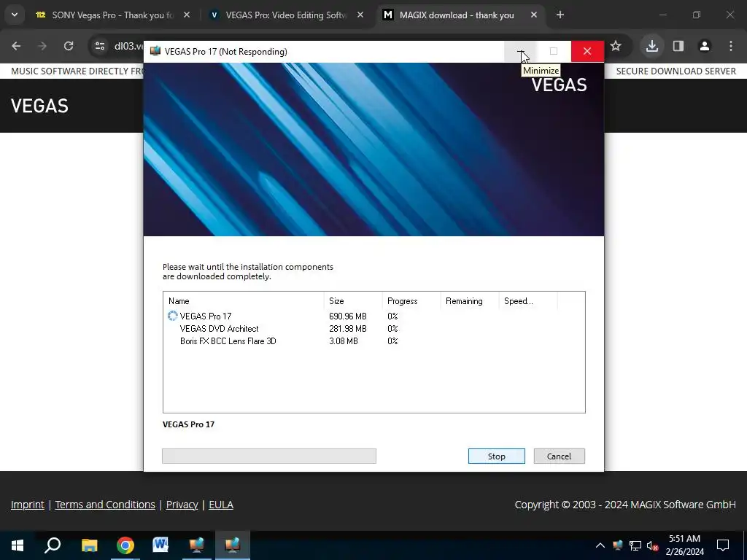This screenshot has width=747, height=560.
Task: Open the clock and date flyout
Action: 684,545
